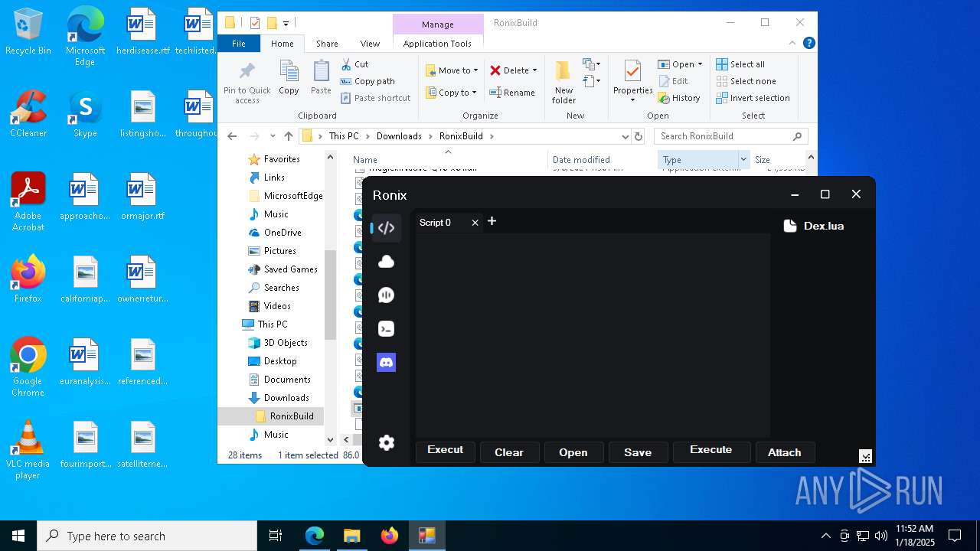The width and height of the screenshot is (980, 551).
Task: Open Task View on taskbar
Action: 276,536
